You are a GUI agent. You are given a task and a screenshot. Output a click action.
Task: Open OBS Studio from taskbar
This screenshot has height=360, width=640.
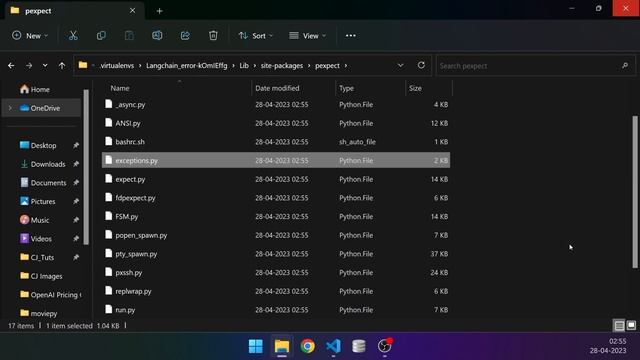384,346
